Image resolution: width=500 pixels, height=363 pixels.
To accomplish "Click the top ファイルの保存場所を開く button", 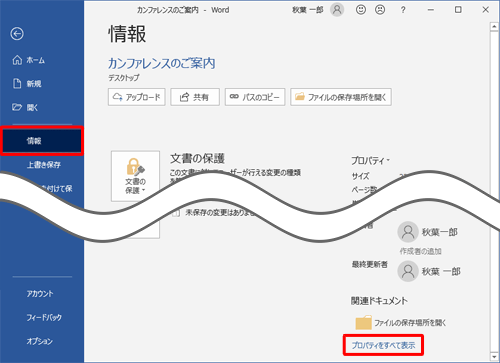I will (341, 97).
